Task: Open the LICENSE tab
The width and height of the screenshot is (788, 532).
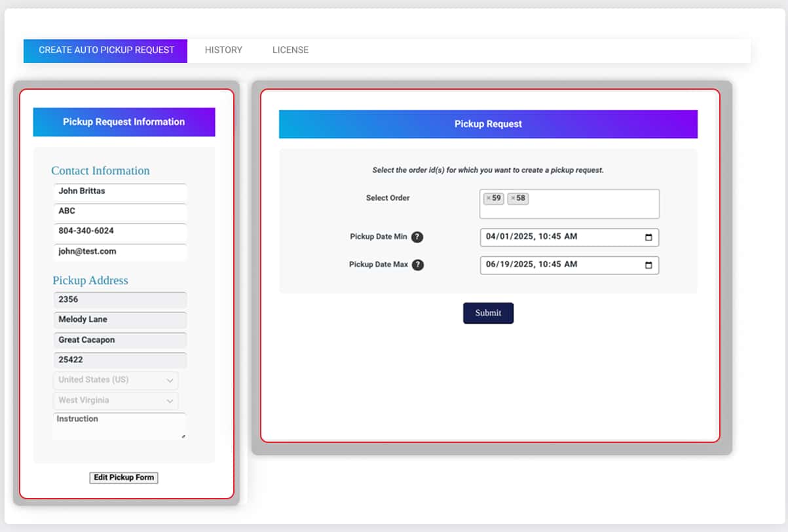Action: coord(290,50)
